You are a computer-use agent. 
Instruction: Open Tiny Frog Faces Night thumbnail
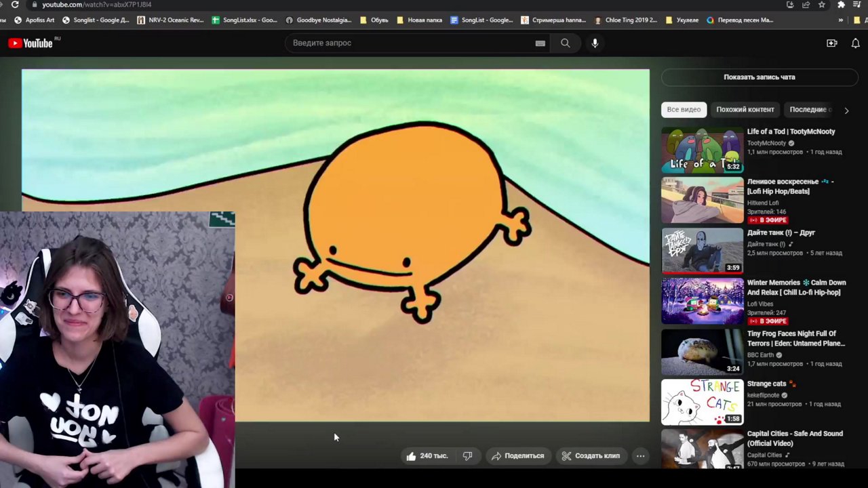pos(702,352)
